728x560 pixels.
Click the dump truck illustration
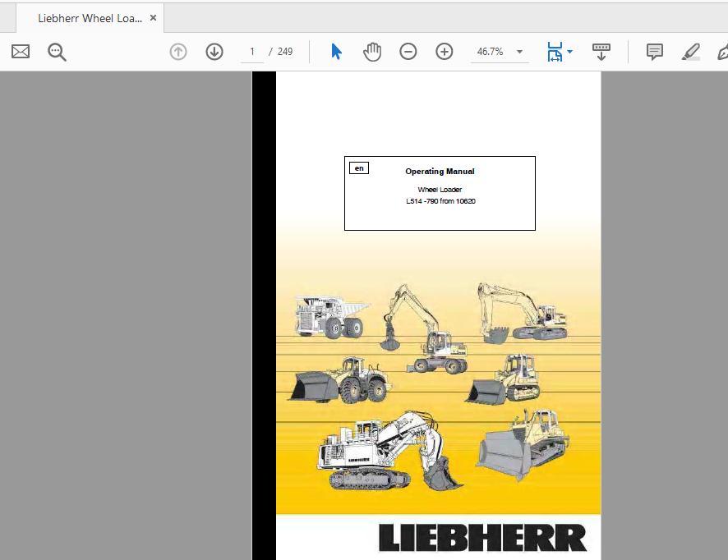(331, 317)
